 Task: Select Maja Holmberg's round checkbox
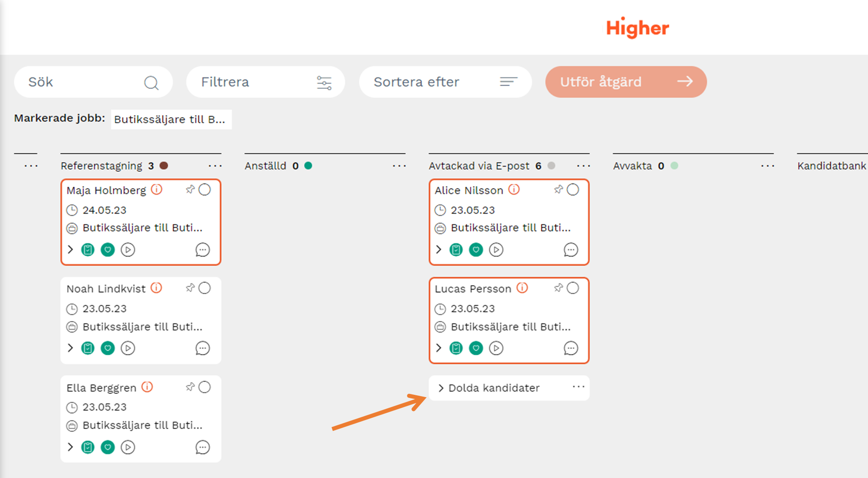coord(205,190)
